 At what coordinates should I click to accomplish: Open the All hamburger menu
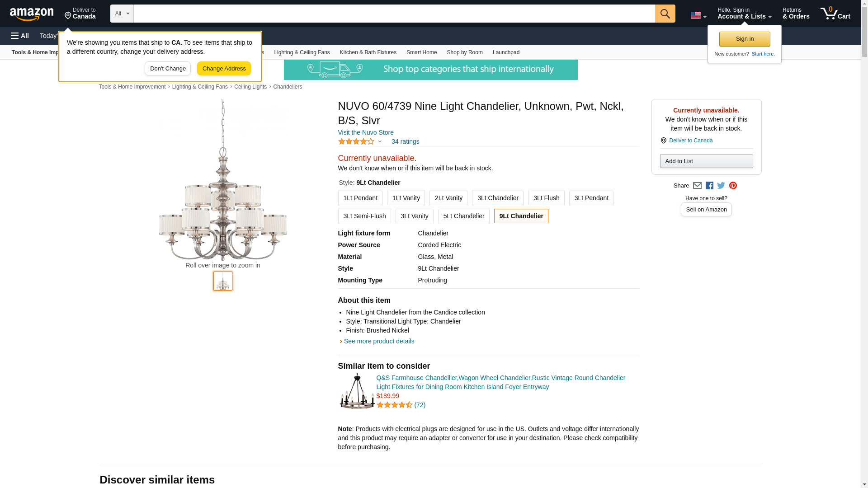click(x=20, y=36)
